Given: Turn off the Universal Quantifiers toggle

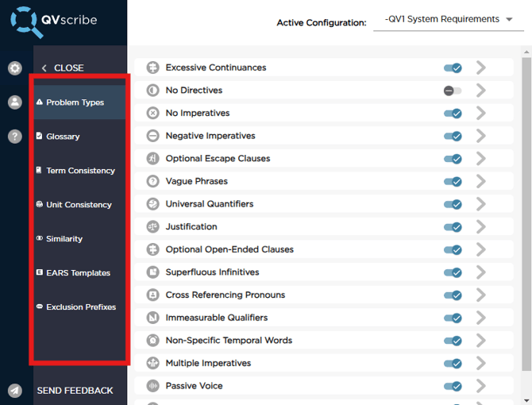Looking at the screenshot, I should point(453,204).
